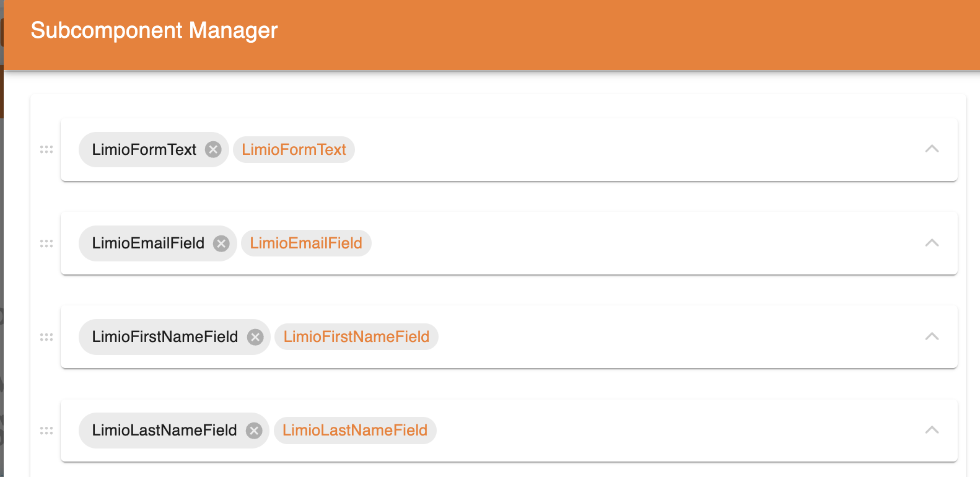Remove the LimioEmailField chip via its x icon
The image size is (980, 477).
pos(221,243)
